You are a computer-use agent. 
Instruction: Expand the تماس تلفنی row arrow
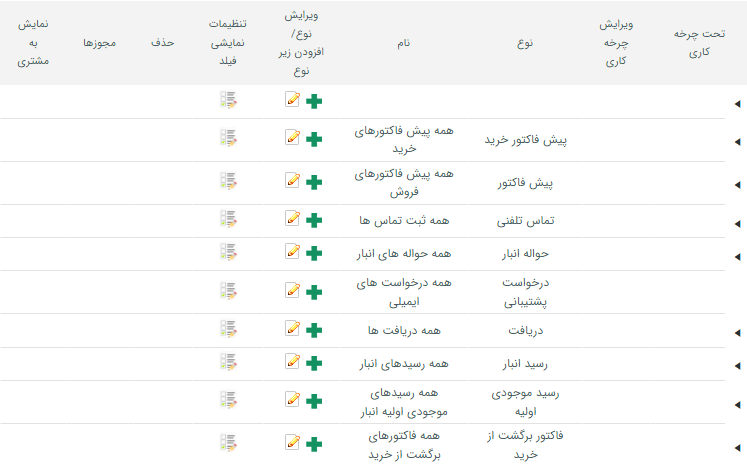[737, 222]
